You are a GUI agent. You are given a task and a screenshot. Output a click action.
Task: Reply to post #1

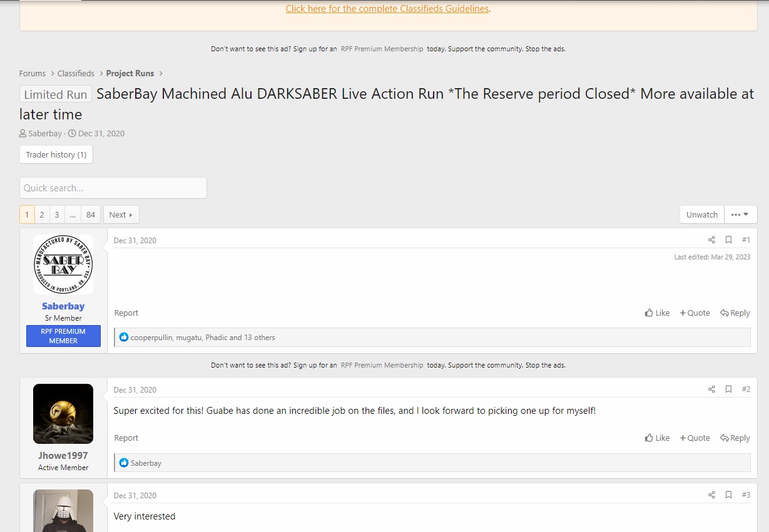(x=735, y=313)
